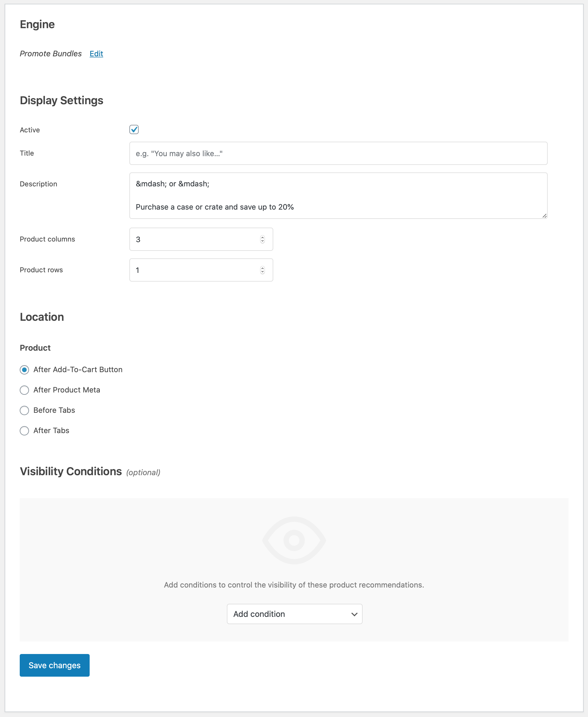Click Product rows stepper arrows
Image resolution: width=588 pixels, height=717 pixels.
(262, 270)
